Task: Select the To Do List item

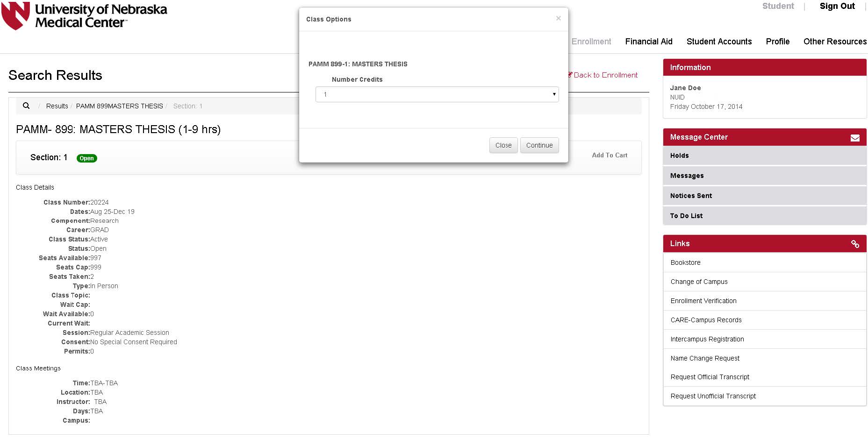Action: coord(686,216)
